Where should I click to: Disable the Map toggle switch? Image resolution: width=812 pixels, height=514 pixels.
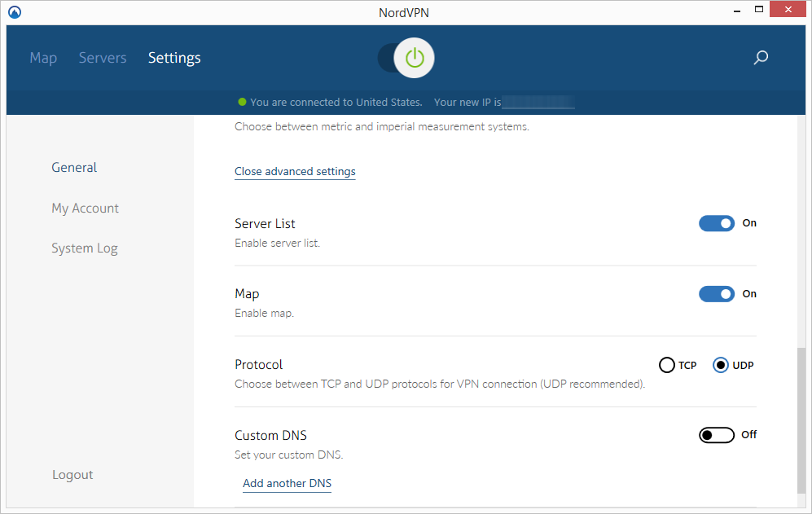[716, 294]
